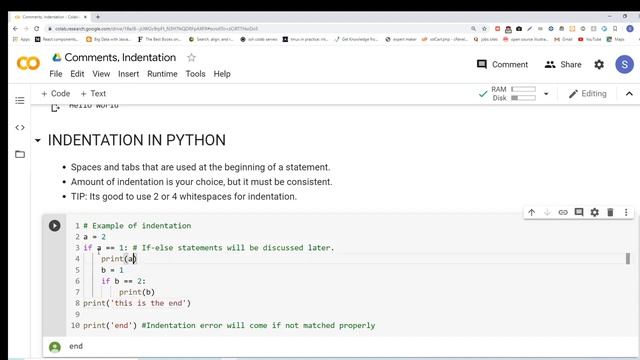Image resolution: width=640 pixels, height=360 pixels.
Task: Add a new Text cell
Action: point(93,93)
